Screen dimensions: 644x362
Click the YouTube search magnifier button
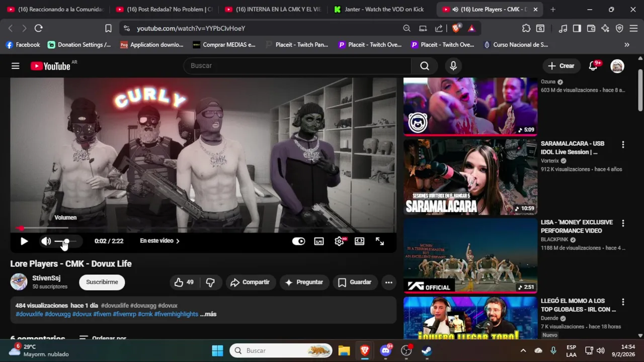click(425, 66)
